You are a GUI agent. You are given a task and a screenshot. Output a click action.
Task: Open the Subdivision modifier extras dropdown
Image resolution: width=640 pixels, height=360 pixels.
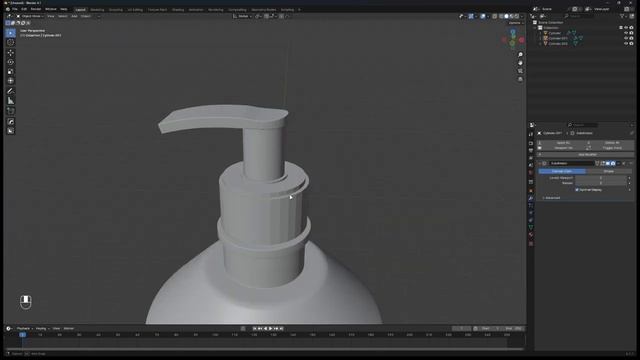click(x=618, y=163)
